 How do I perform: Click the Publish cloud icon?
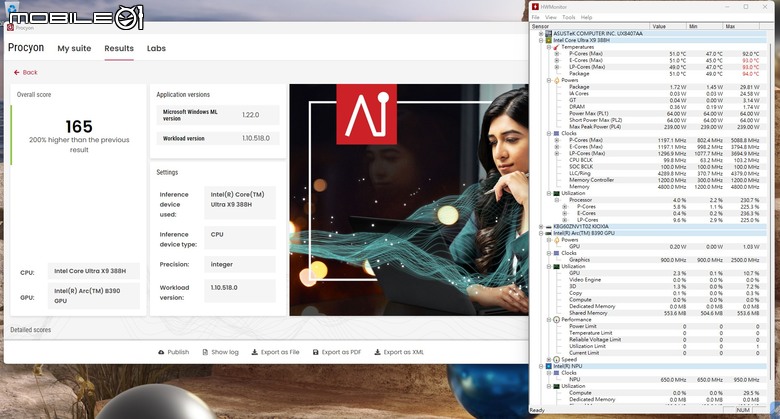pos(160,352)
